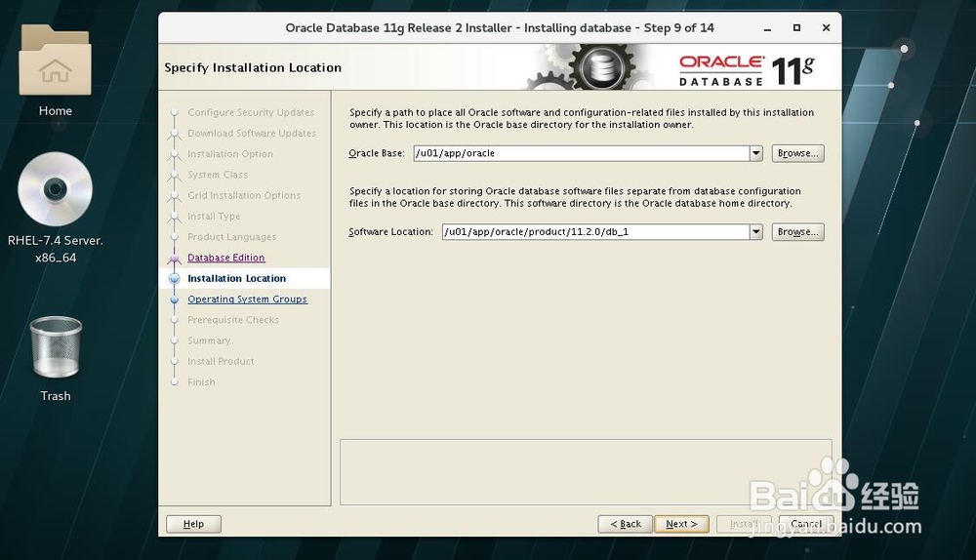Select the Install Type step
The width and height of the screenshot is (976, 560).
(214, 216)
